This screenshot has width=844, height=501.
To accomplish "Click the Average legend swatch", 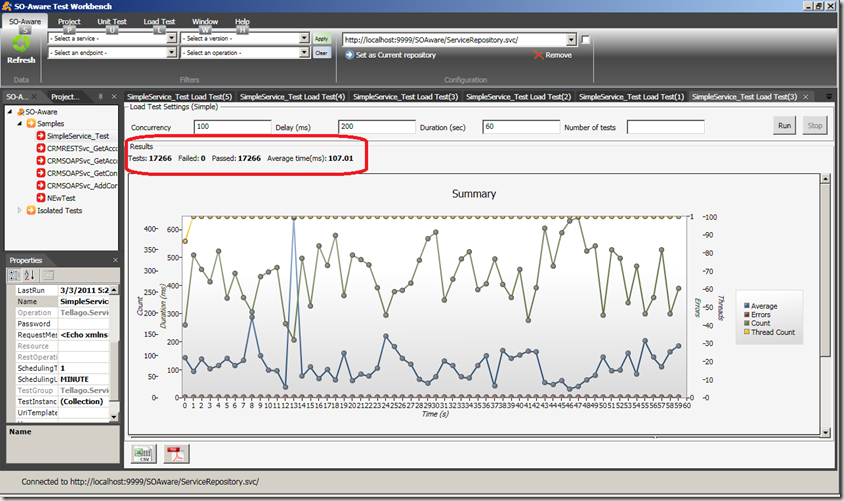I will point(747,306).
